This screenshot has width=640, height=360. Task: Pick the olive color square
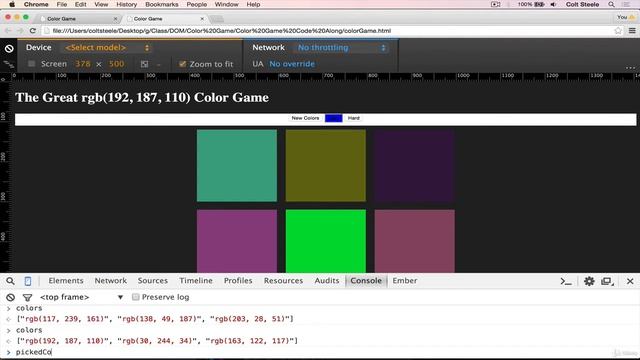[326, 166]
